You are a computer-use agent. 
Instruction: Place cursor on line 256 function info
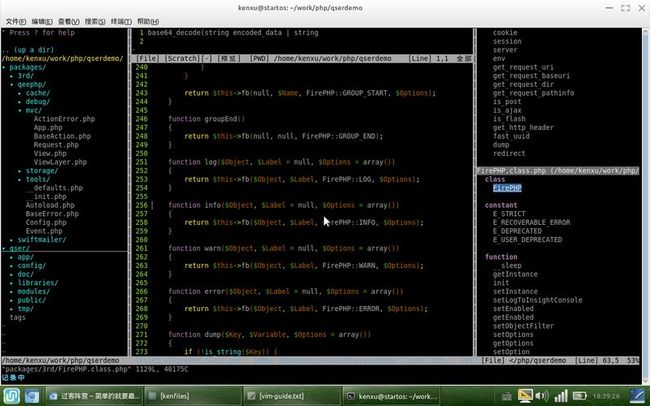pos(284,205)
